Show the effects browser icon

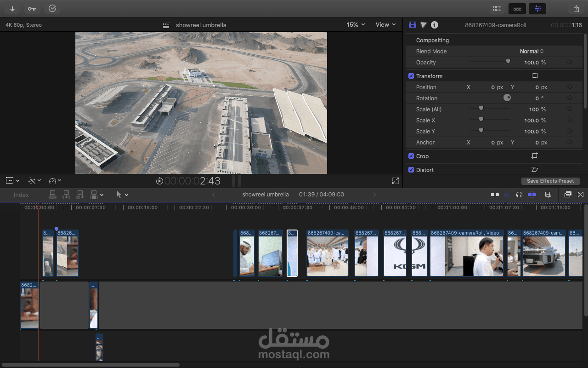tap(568, 195)
